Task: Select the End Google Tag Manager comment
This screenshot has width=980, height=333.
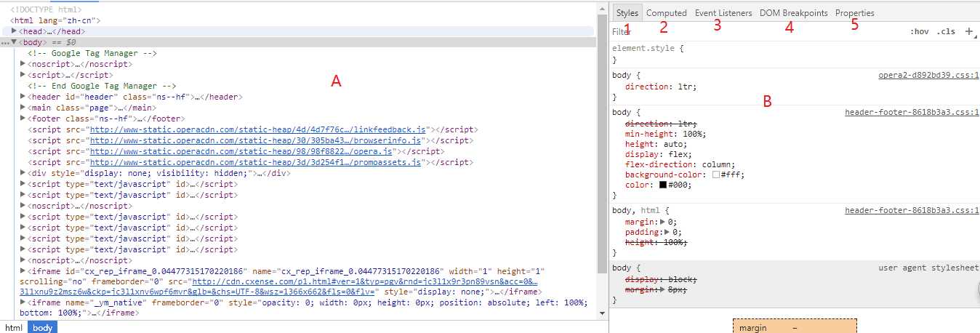Action: (102, 86)
